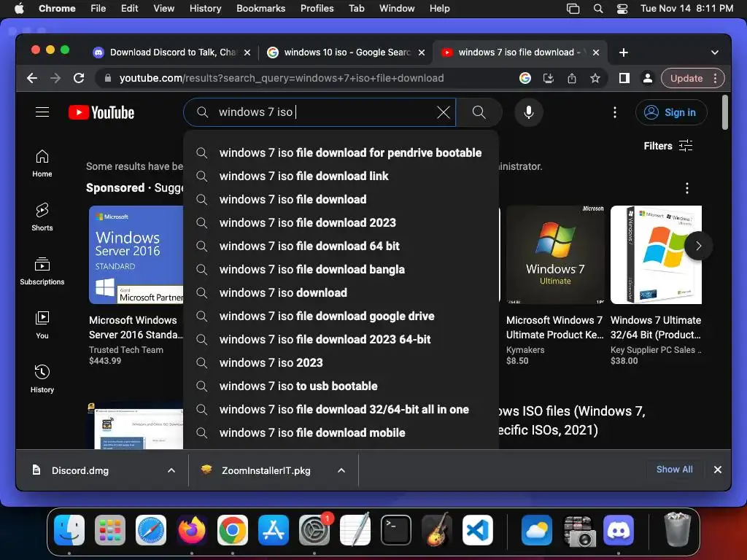Reload the page in Chrome
The height and width of the screenshot is (560, 747).
pos(79,78)
